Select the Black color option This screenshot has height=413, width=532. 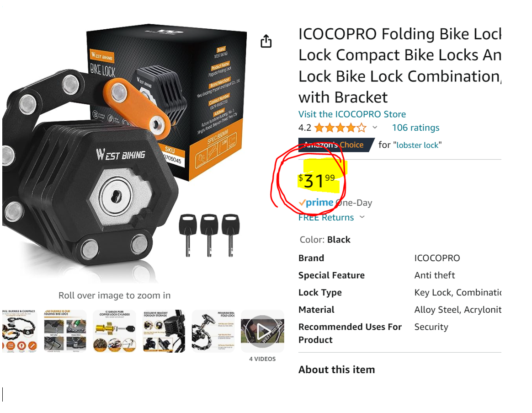point(339,239)
